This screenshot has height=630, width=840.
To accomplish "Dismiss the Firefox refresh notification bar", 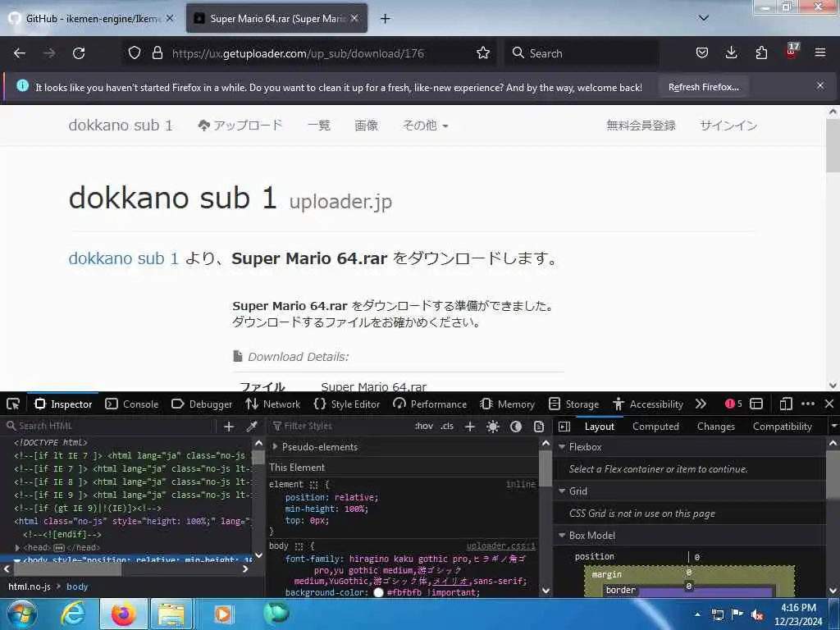I will pos(820,85).
